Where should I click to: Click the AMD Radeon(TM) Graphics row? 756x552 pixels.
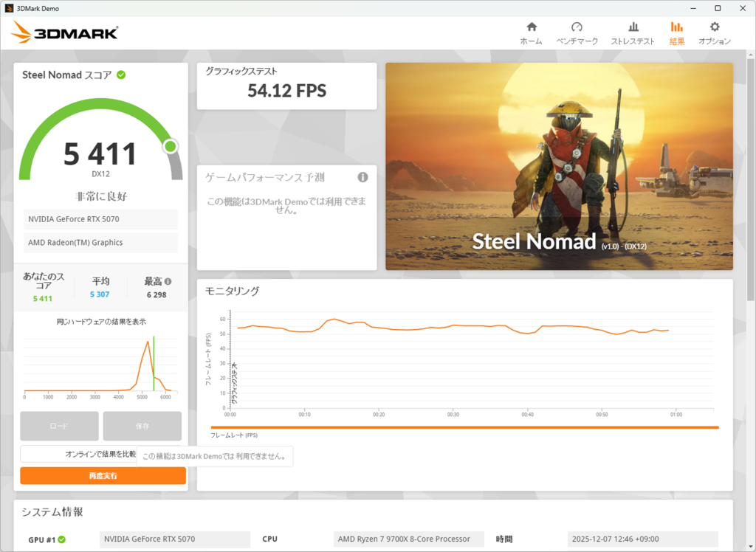tap(100, 243)
